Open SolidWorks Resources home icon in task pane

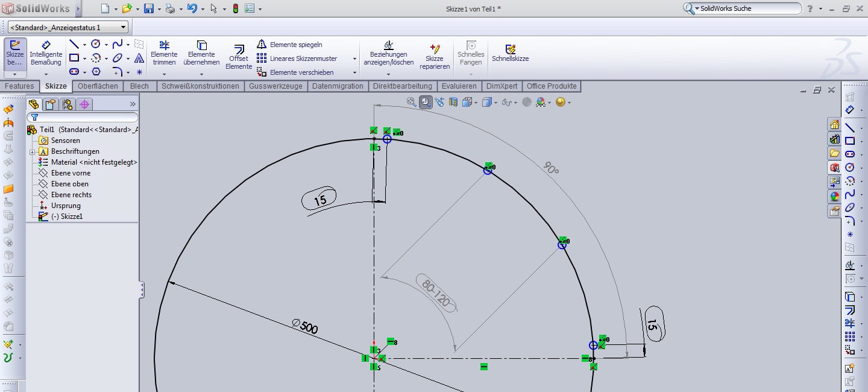click(834, 125)
